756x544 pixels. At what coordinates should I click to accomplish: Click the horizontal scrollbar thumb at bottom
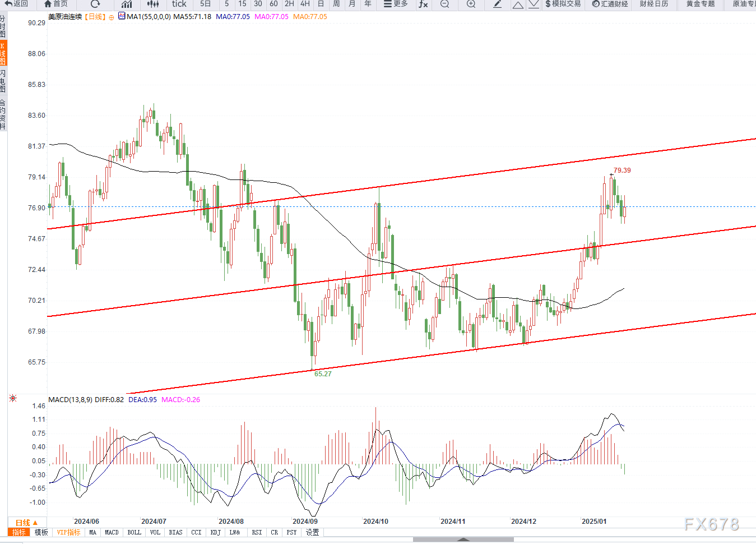pos(463,540)
